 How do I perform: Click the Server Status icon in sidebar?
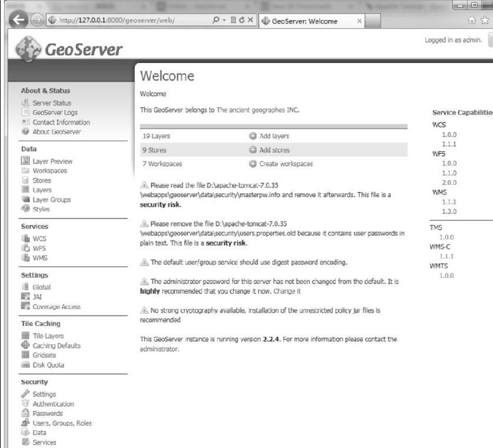click(x=25, y=102)
